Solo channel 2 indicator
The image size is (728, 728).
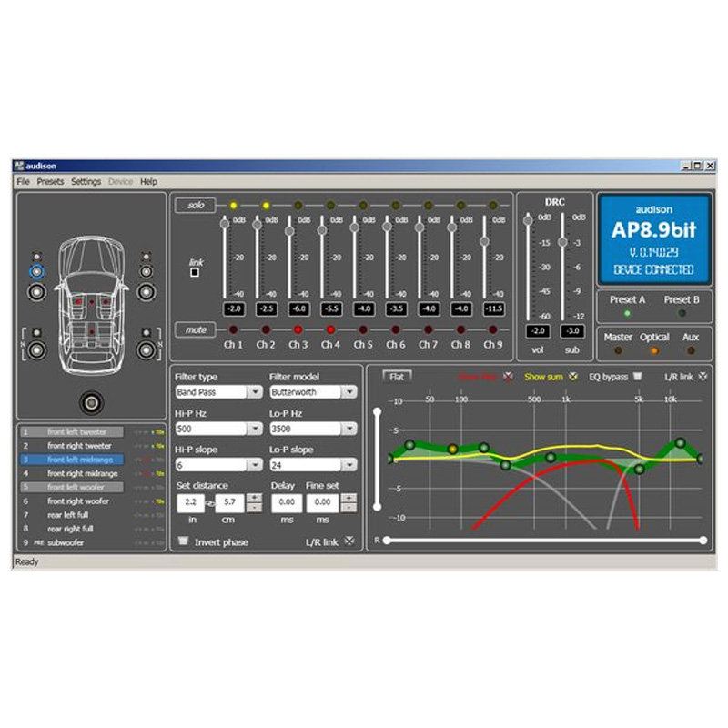pos(266,206)
